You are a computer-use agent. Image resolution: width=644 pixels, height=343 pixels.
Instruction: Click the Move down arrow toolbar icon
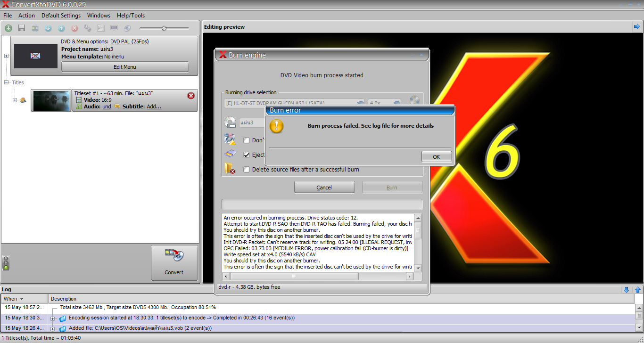pos(48,28)
